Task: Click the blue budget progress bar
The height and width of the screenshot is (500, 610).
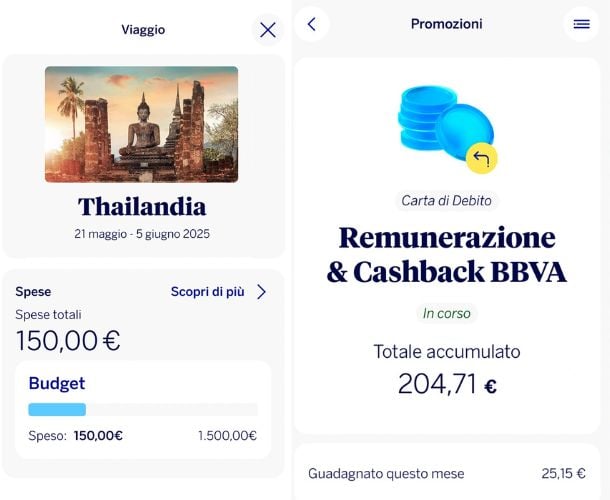Action: pos(57,409)
